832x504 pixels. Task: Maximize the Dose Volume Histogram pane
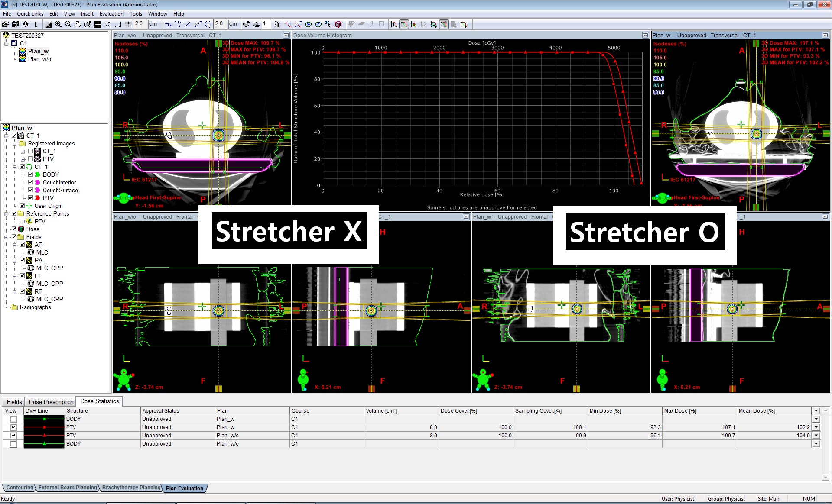click(645, 36)
